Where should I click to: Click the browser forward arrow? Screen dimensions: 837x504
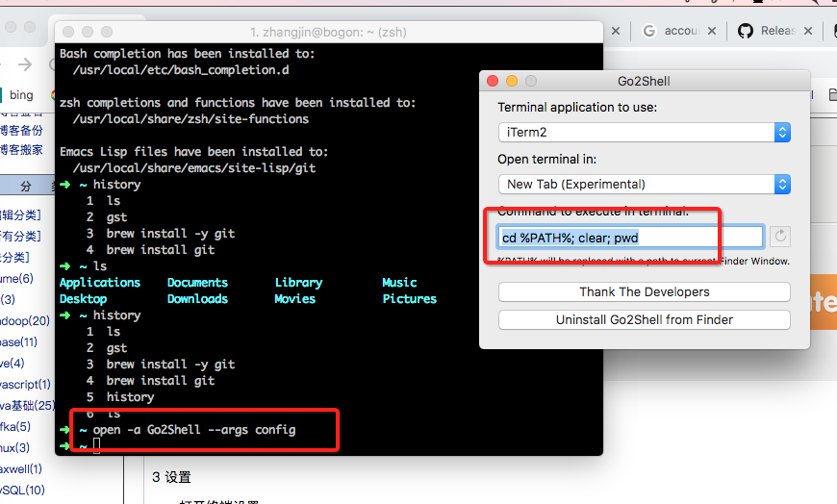(x=25, y=64)
